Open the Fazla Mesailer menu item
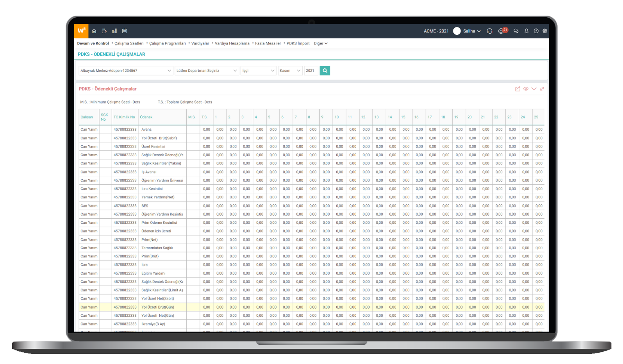This screenshot has height=364, width=623. coord(268,43)
